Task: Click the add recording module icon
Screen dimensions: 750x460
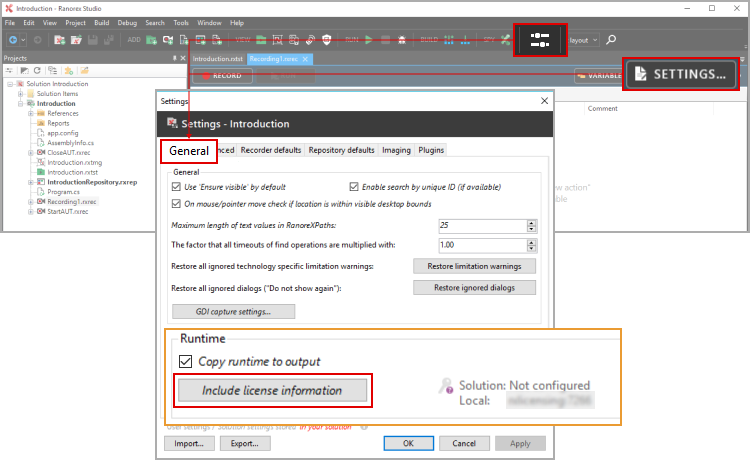Action: (x=168, y=40)
